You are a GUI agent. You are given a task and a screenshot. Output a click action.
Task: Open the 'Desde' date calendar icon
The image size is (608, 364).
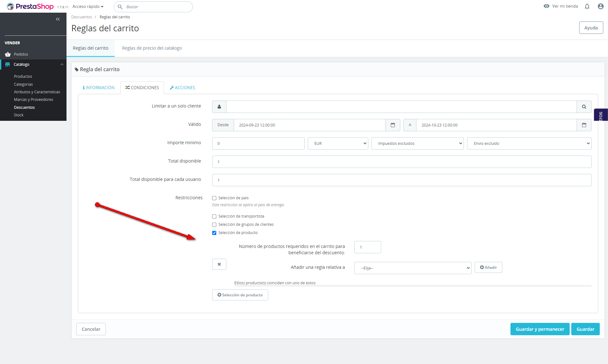click(393, 125)
